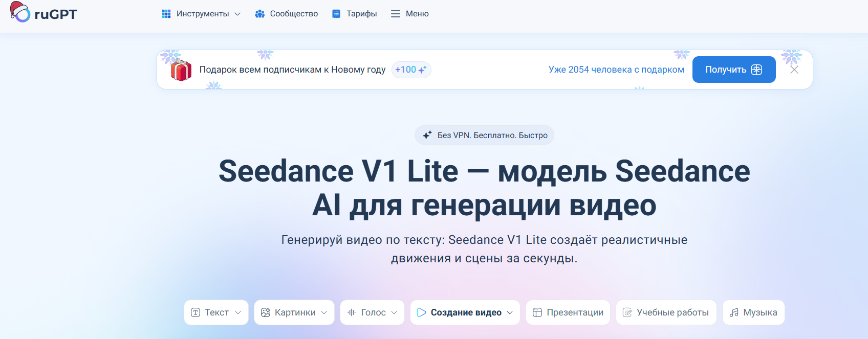Open the Учебные работы category
This screenshot has height=339, width=868.
click(666, 312)
